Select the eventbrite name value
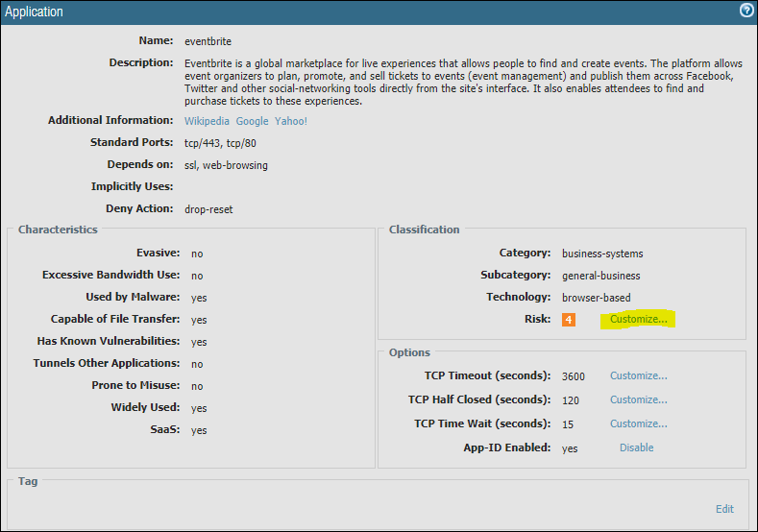758x532 pixels. (x=208, y=42)
